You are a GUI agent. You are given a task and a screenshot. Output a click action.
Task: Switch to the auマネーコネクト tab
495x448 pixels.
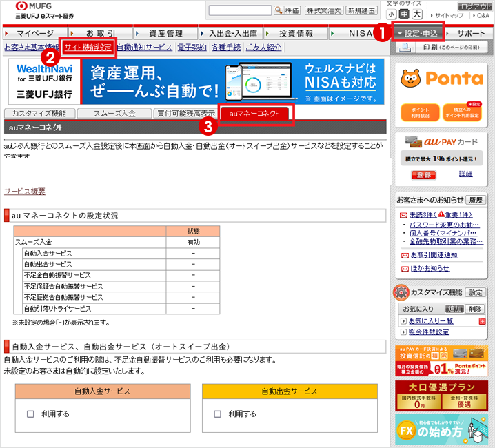255,114
